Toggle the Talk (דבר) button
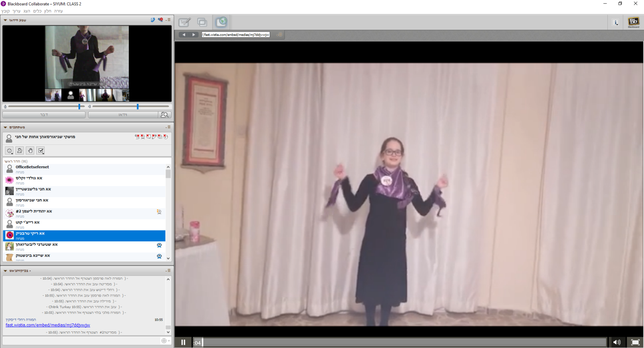Screen dimensions: 644x348 (44, 115)
